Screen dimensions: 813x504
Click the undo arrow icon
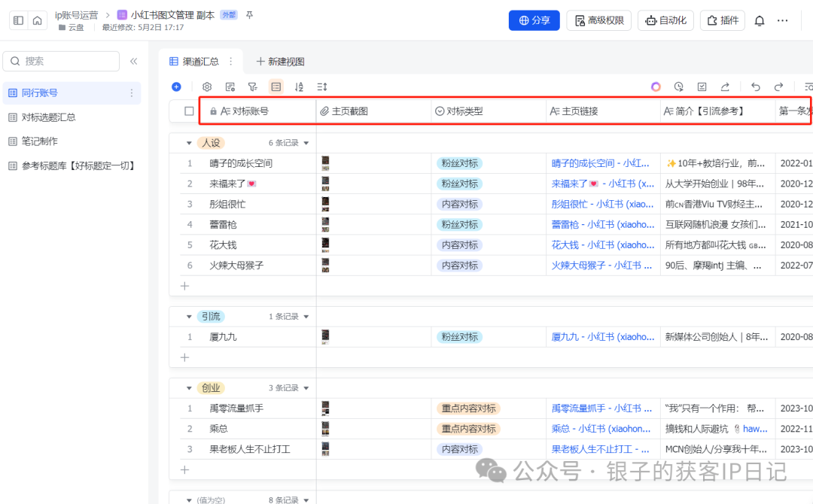757,87
